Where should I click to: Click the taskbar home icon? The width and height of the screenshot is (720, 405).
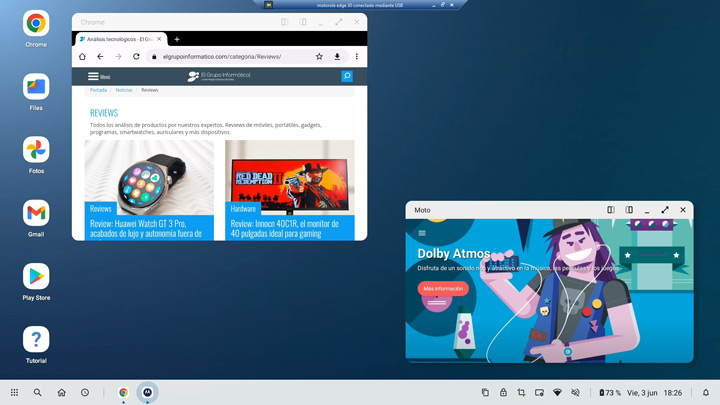point(62,393)
